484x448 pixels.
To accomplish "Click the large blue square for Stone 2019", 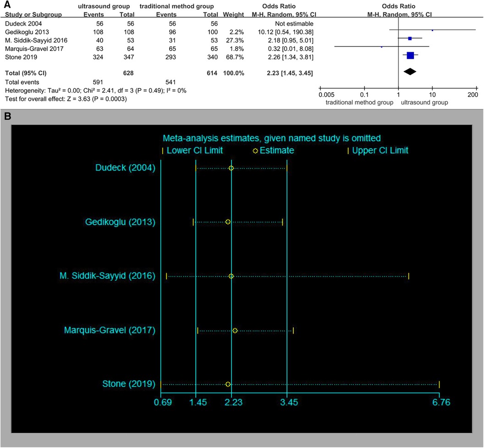I will 410,55.
